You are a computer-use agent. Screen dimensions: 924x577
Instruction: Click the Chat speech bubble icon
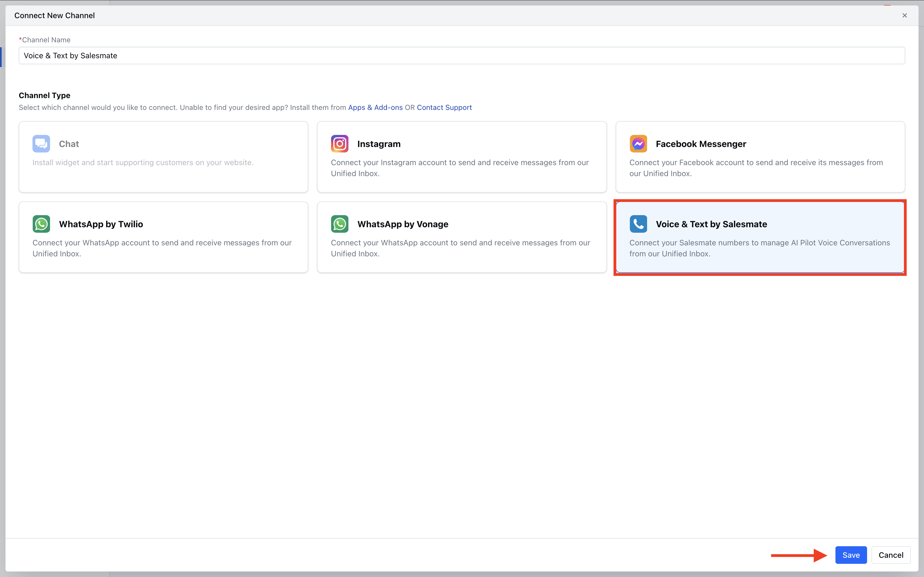tap(41, 143)
